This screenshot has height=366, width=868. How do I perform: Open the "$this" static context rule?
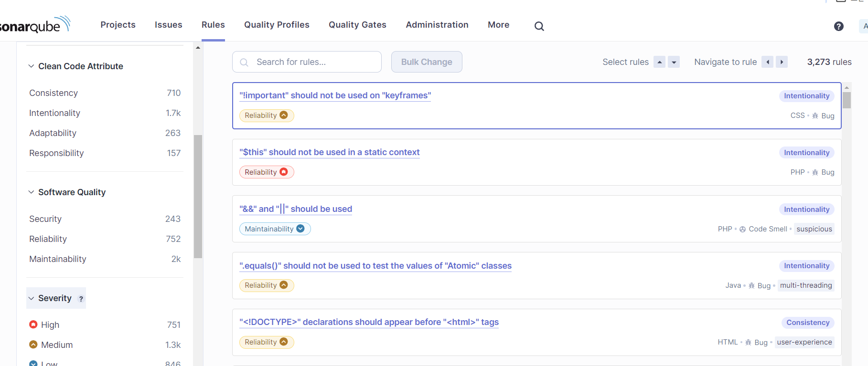click(x=329, y=152)
